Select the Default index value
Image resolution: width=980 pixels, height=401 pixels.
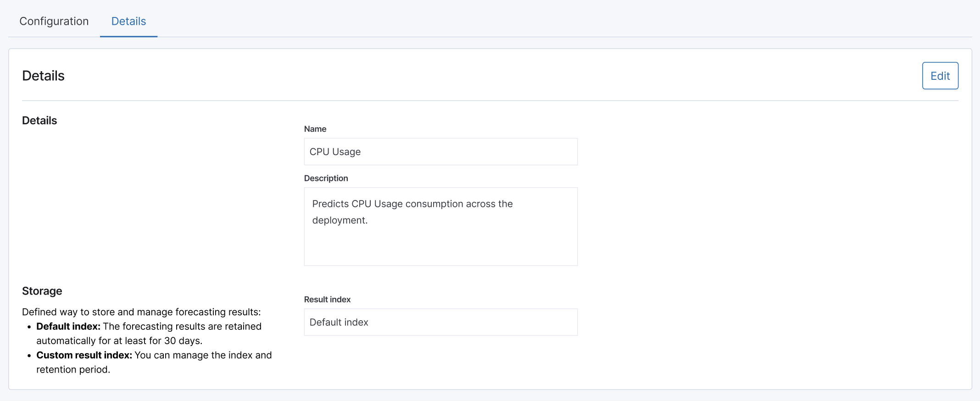tap(339, 322)
